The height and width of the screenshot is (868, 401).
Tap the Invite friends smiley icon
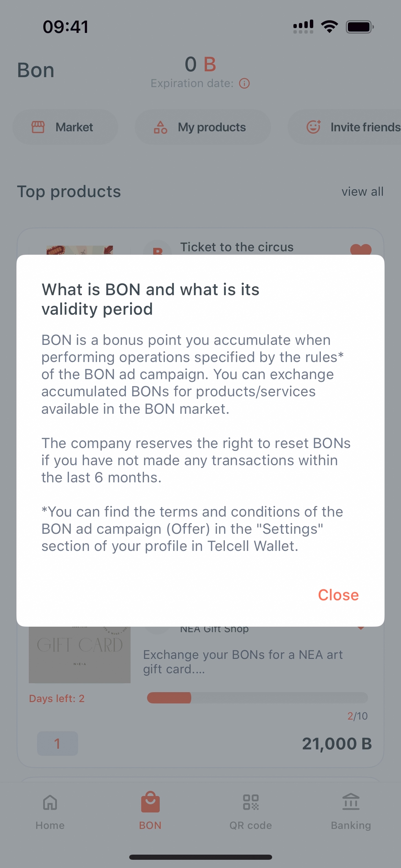tap(313, 127)
